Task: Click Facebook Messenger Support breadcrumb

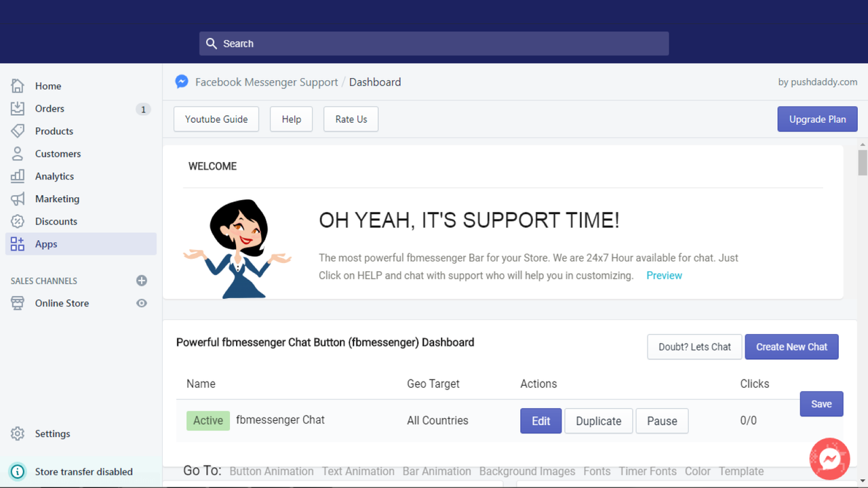Action: 267,82
